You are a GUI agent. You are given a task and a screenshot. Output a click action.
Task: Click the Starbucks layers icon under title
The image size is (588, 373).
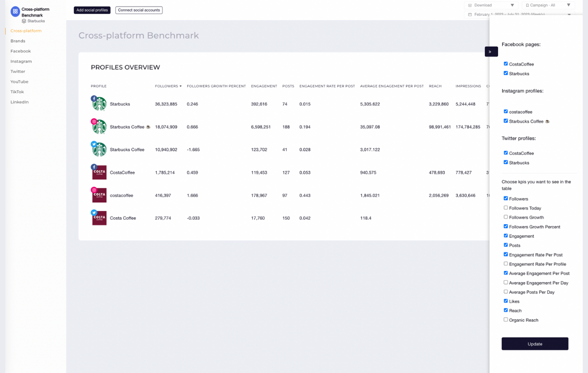(x=24, y=21)
